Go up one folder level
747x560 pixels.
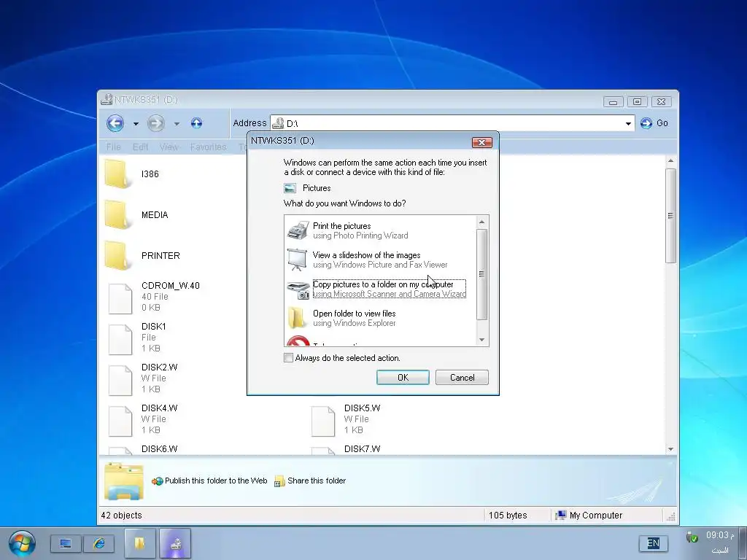pyautogui.click(x=196, y=123)
